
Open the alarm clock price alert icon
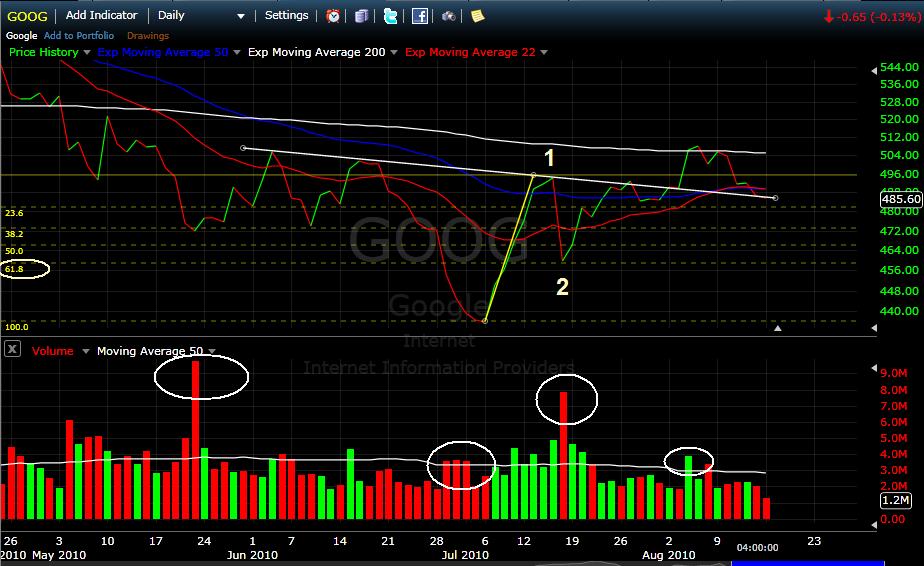(333, 16)
